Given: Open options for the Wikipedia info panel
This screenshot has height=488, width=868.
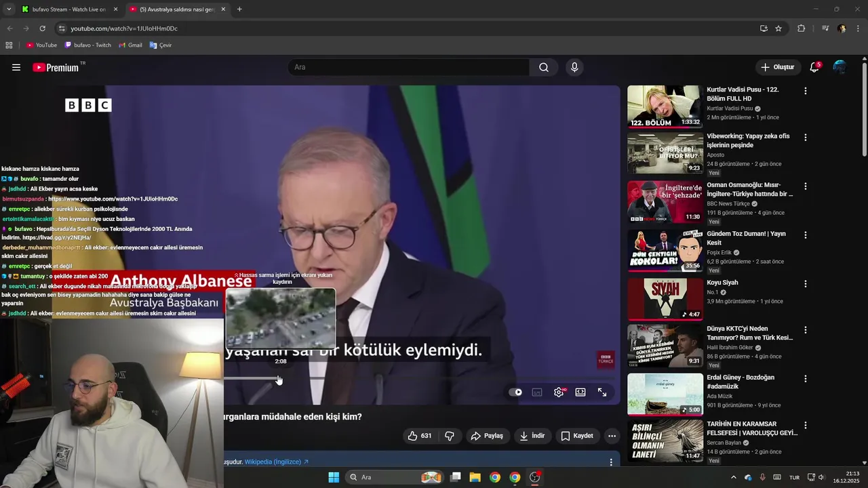Looking at the screenshot, I should (x=611, y=462).
